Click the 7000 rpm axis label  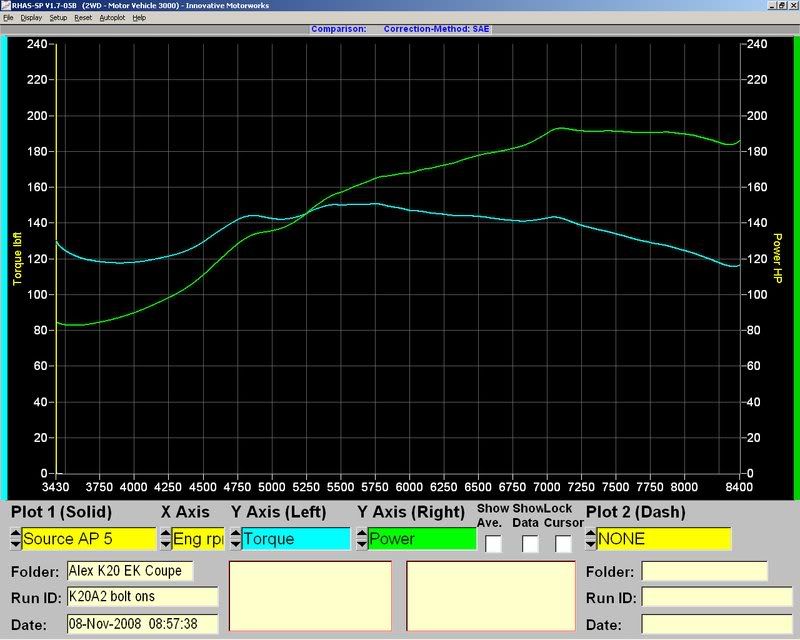[x=547, y=487]
